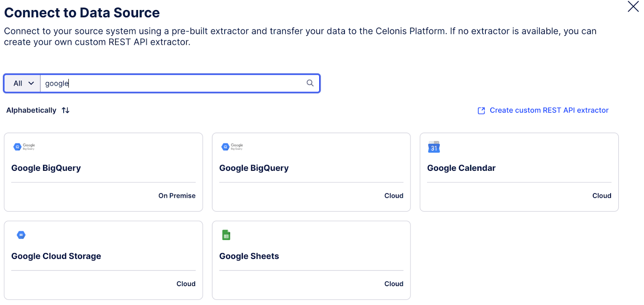Toggle the alphabetical sort order arrows

click(66, 110)
